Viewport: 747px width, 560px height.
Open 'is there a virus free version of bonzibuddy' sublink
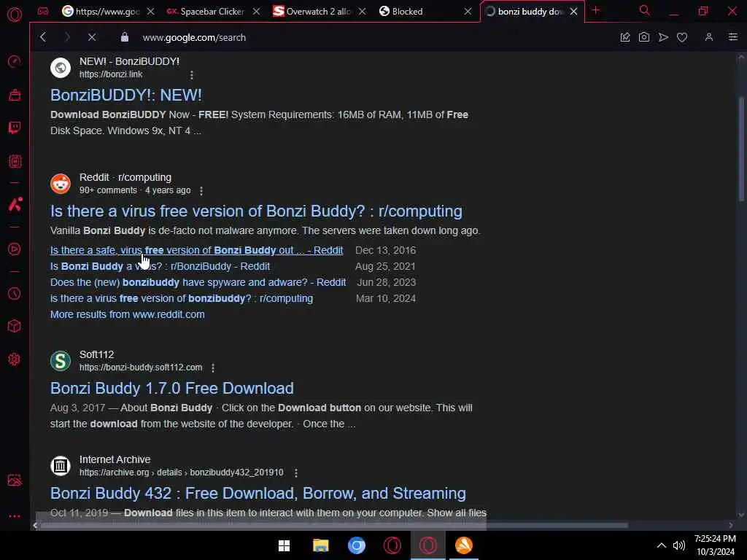pyautogui.click(x=182, y=298)
